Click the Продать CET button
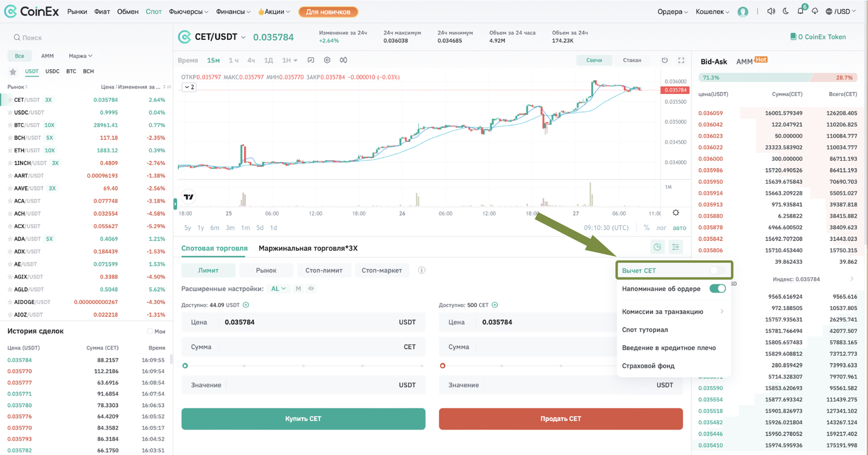The width and height of the screenshot is (868, 455). [x=561, y=419]
